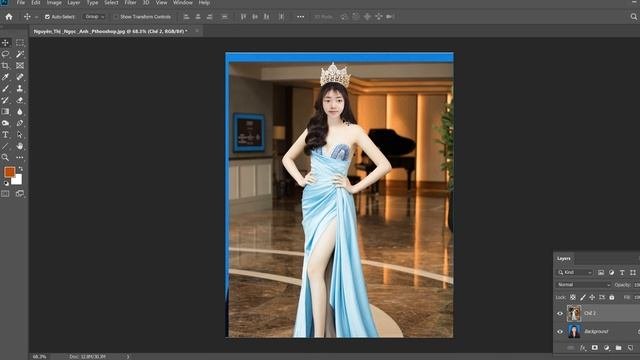
Task: Select the Eyedropper tool
Action: click(5, 77)
